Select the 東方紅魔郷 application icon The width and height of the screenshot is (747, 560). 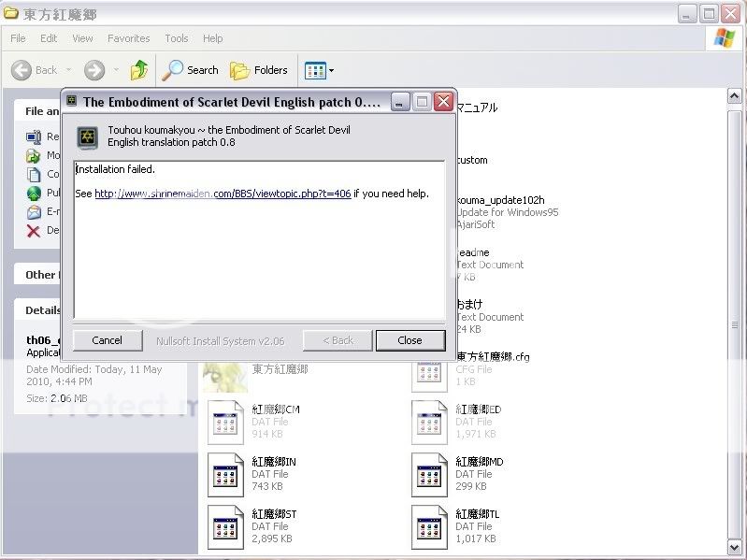[225, 377]
